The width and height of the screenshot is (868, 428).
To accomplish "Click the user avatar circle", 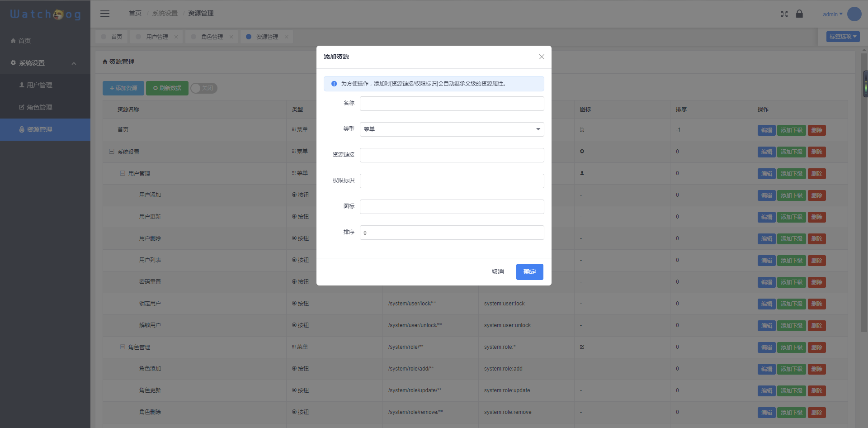I will (854, 14).
